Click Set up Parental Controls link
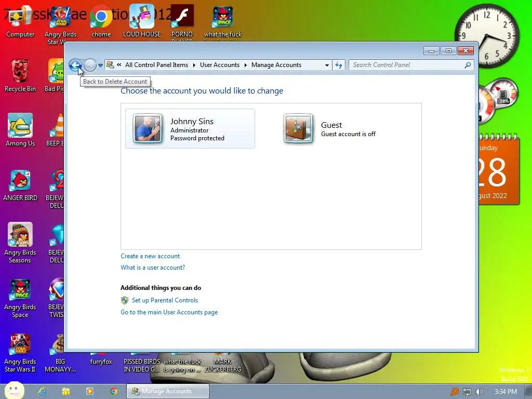 (x=165, y=300)
